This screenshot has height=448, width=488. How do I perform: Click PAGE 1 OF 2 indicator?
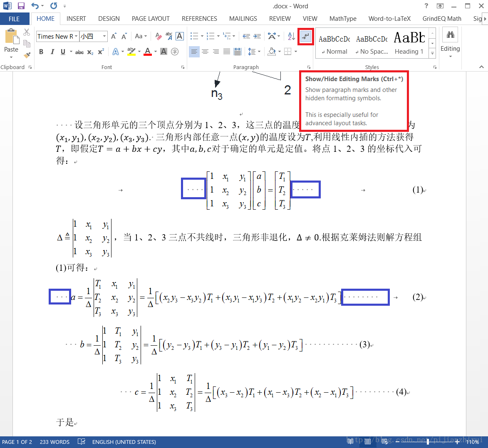(17, 442)
